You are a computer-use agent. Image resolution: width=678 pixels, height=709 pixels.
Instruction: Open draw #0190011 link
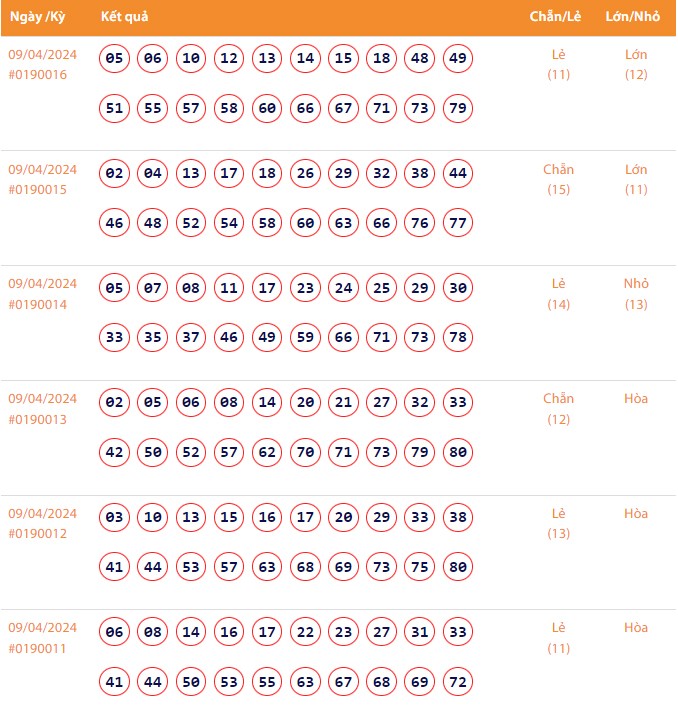[x=38, y=648]
